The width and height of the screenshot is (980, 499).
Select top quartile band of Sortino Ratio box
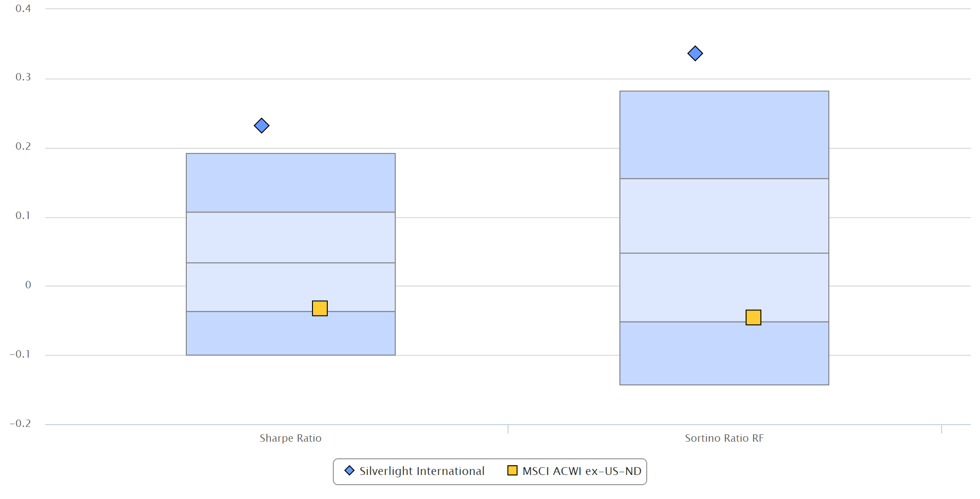click(x=724, y=135)
